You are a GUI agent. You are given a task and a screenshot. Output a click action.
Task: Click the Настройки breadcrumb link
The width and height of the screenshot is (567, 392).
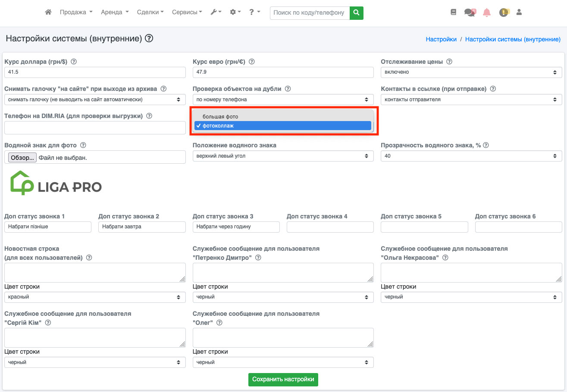point(441,39)
